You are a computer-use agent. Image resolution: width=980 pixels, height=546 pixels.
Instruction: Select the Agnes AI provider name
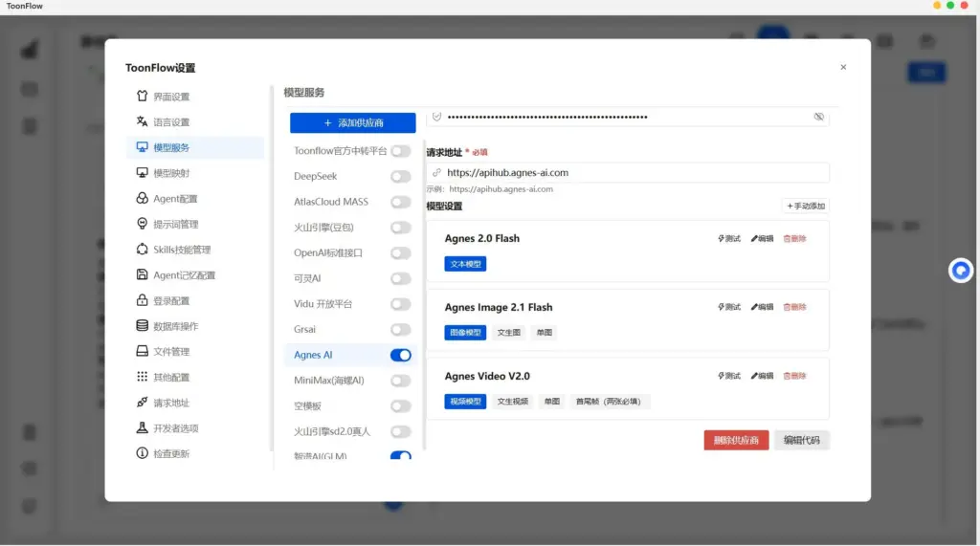tap(313, 355)
